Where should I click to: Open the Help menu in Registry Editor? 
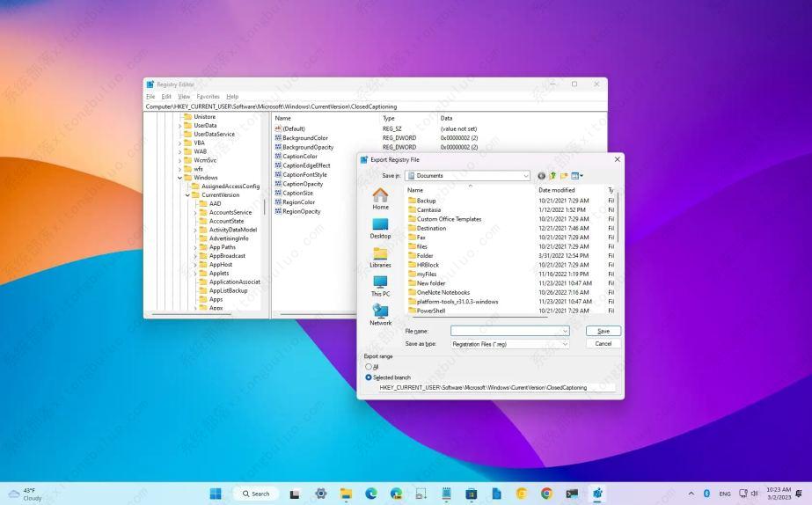click(232, 97)
